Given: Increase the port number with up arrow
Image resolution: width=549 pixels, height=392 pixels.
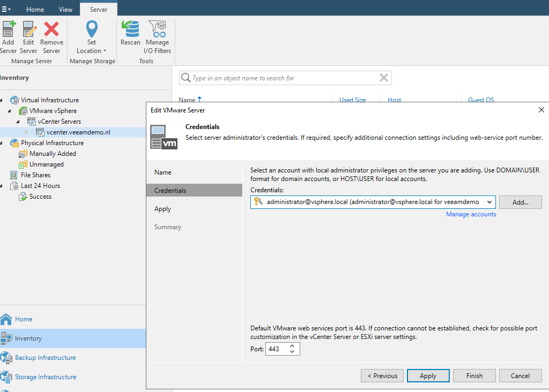Looking at the screenshot, I should point(292,346).
